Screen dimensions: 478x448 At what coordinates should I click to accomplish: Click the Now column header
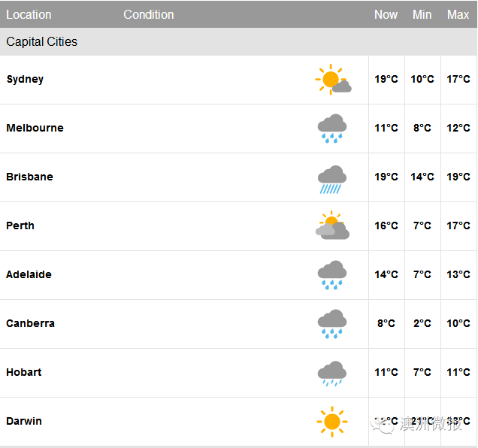click(x=386, y=14)
